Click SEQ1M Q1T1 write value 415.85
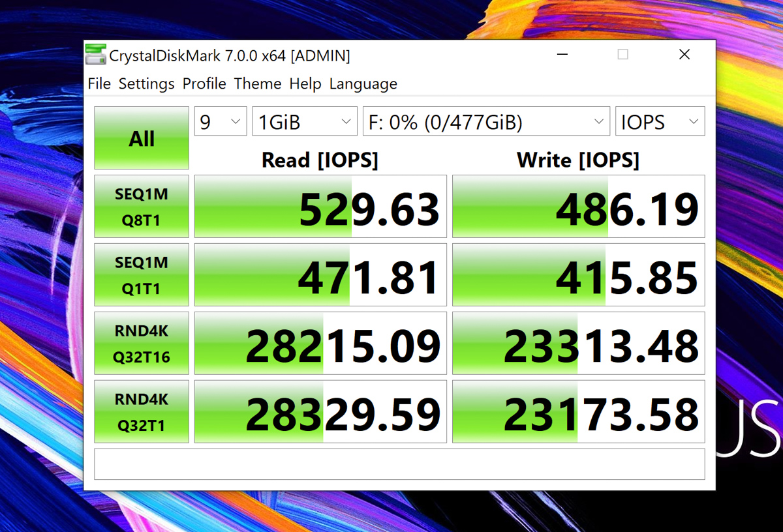This screenshot has height=532, width=783. coord(579,275)
